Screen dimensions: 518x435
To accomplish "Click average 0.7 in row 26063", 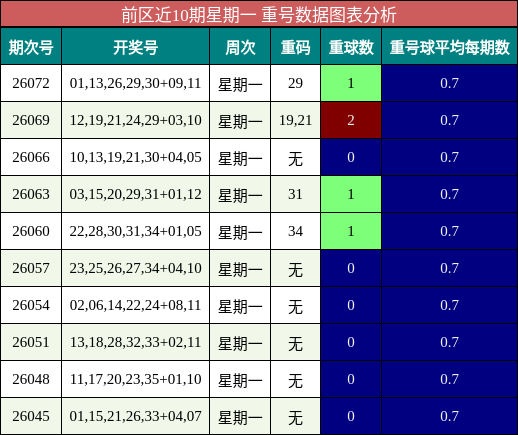I will [450, 194].
